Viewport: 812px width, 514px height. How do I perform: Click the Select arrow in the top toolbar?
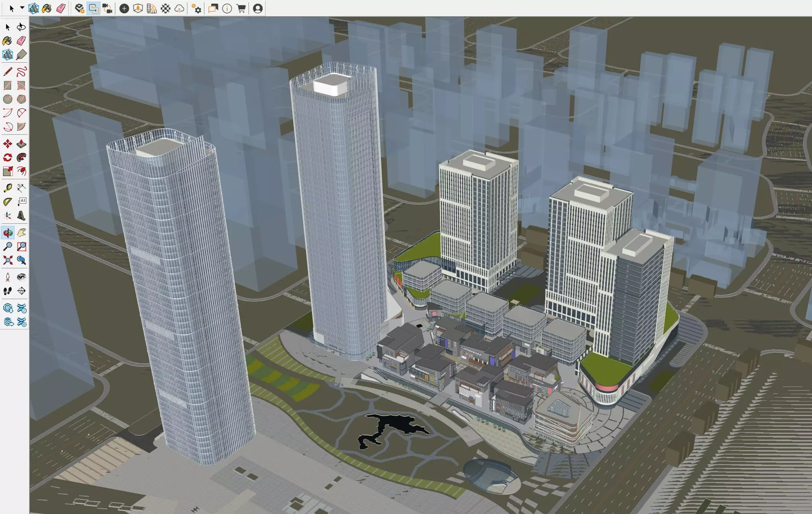pyautogui.click(x=11, y=8)
